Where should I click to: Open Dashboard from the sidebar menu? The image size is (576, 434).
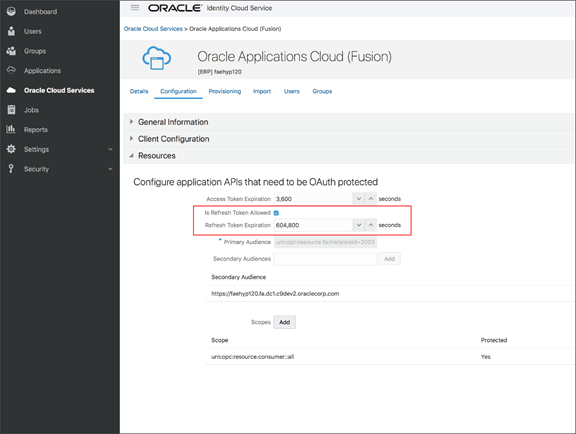click(40, 12)
